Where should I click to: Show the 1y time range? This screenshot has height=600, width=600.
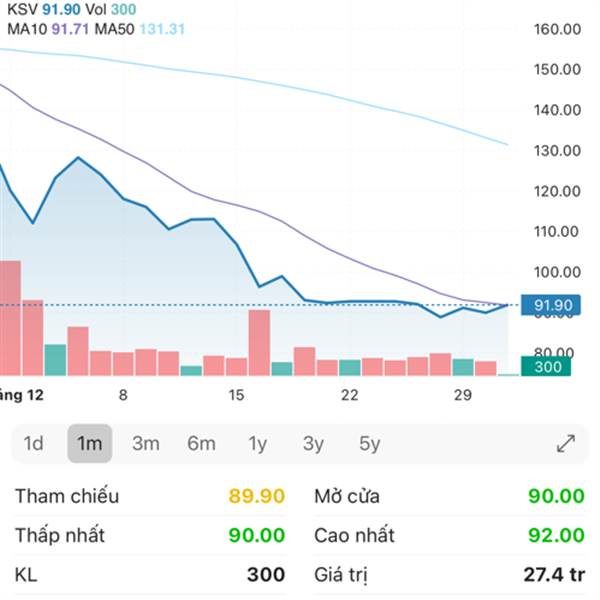tap(258, 444)
